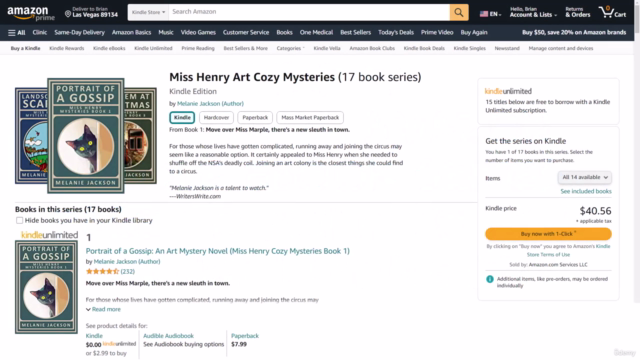The height and width of the screenshot is (360, 640).
Task: Click the Book 1 author Melanie Jackson link
Action: [x=127, y=262]
